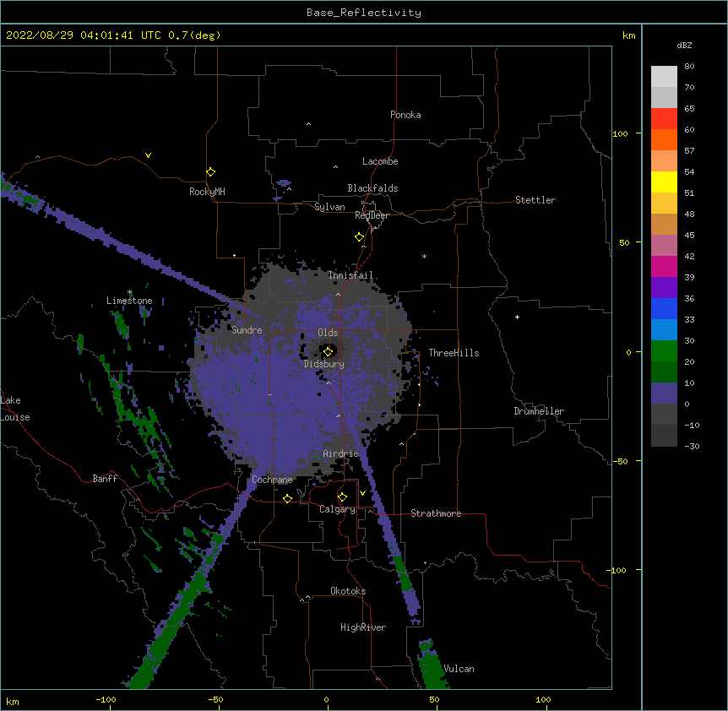The image size is (728, 711).
Task: Click the km unit label beside the timestamp
Action: point(629,35)
